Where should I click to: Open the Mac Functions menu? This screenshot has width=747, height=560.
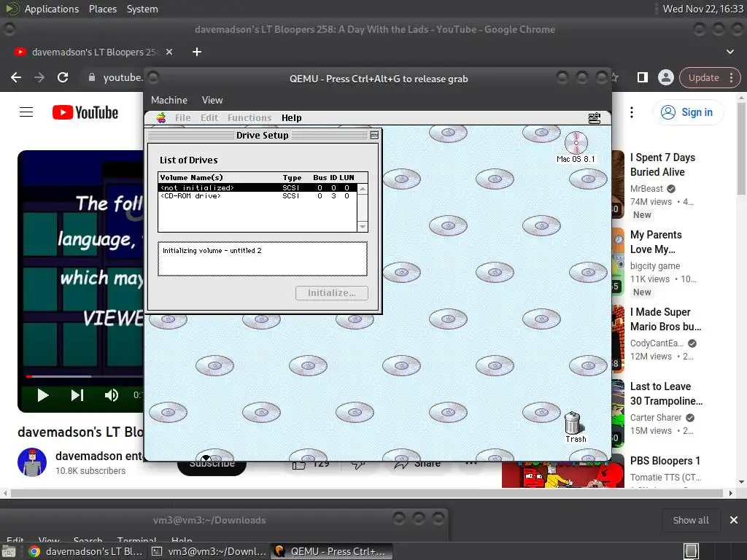point(249,117)
